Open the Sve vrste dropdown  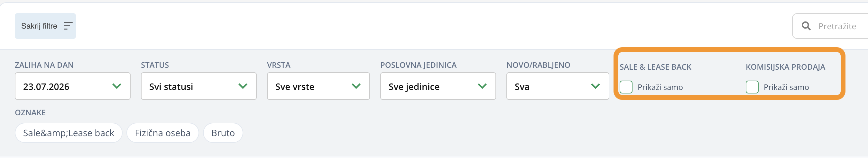(318, 86)
